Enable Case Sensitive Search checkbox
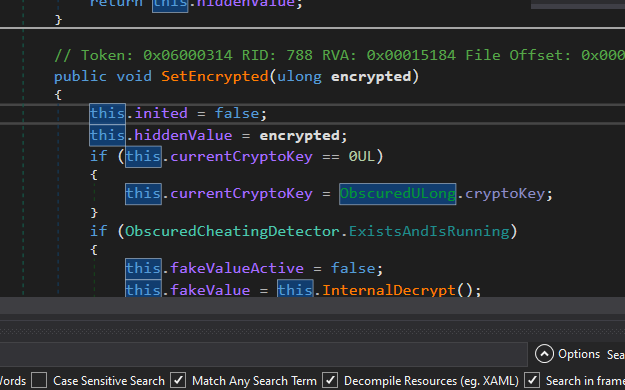The image size is (625, 390). (39, 380)
